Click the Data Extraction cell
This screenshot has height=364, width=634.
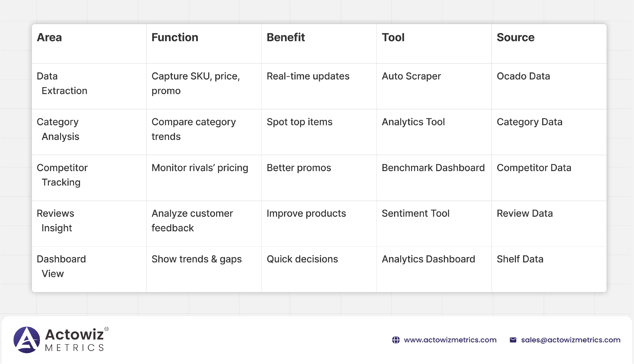(x=62, y=83)
